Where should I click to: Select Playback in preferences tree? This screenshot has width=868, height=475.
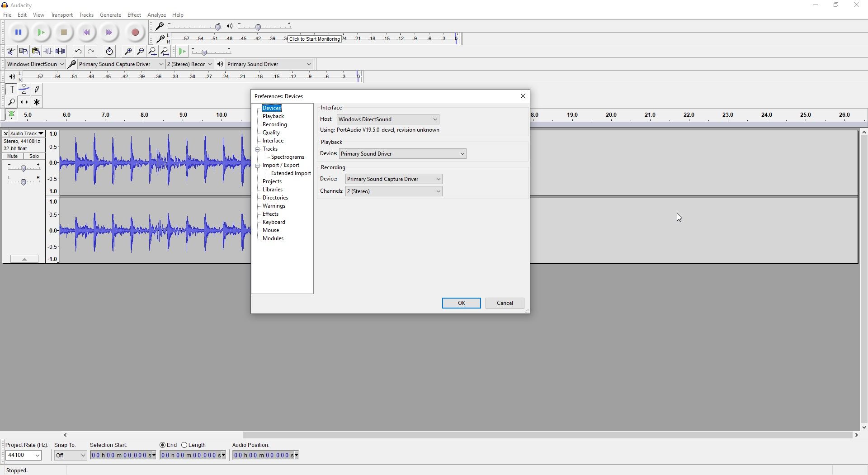273,116
